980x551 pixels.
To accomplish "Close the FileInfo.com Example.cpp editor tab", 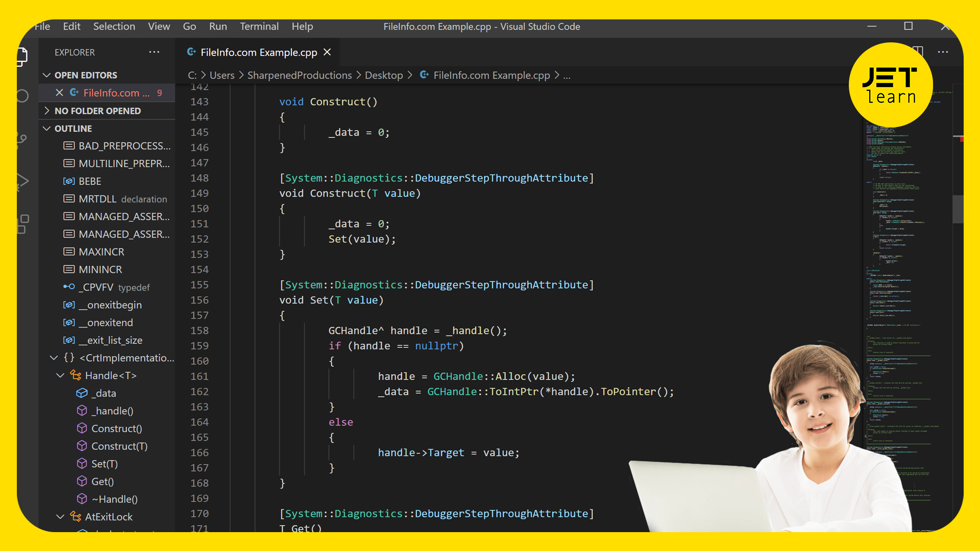I will pyautogui.click(x=327, y=52).
